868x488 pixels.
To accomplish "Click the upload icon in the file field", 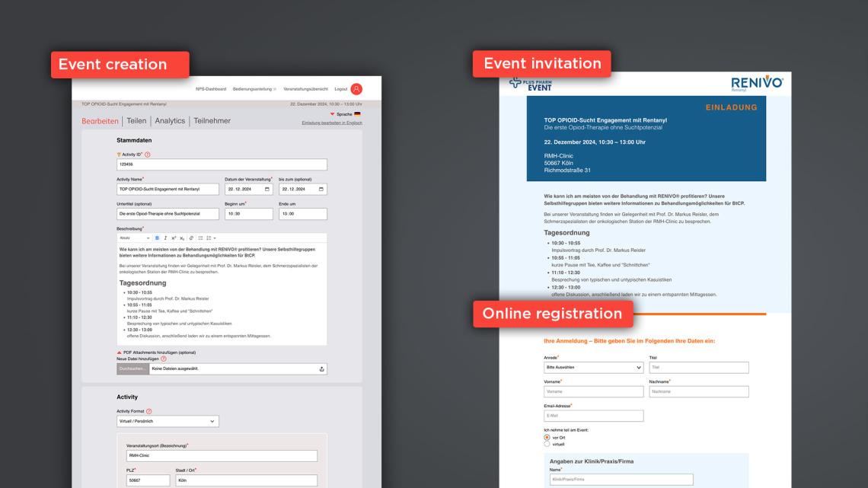I will (x=321, y=369).
